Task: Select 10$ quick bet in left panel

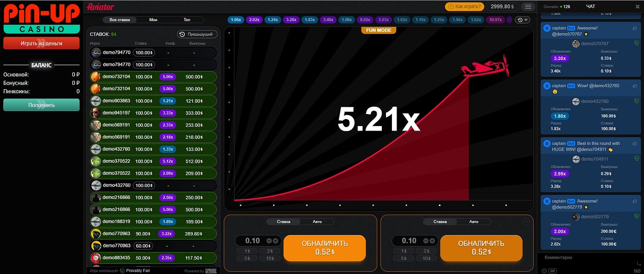Action: (269, 258)
